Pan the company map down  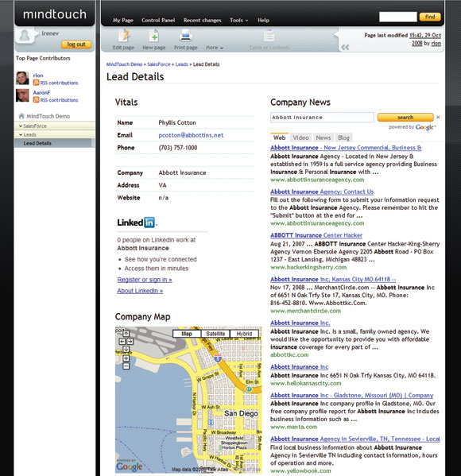coord(126,350)
